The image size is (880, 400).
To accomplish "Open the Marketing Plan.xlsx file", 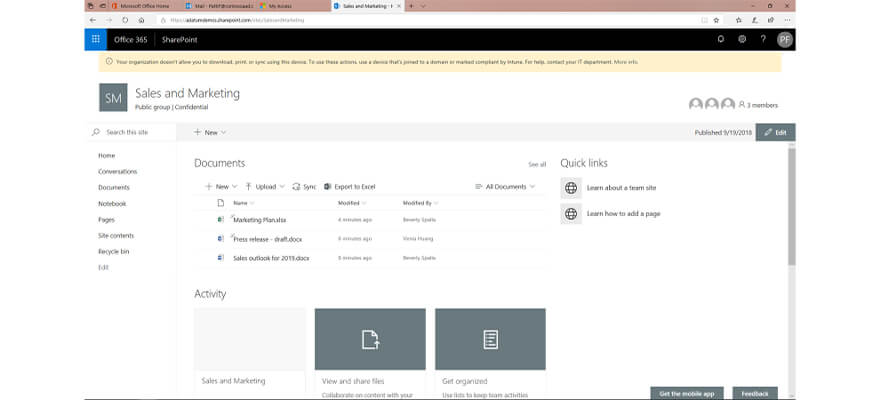I will coord(259,220).
